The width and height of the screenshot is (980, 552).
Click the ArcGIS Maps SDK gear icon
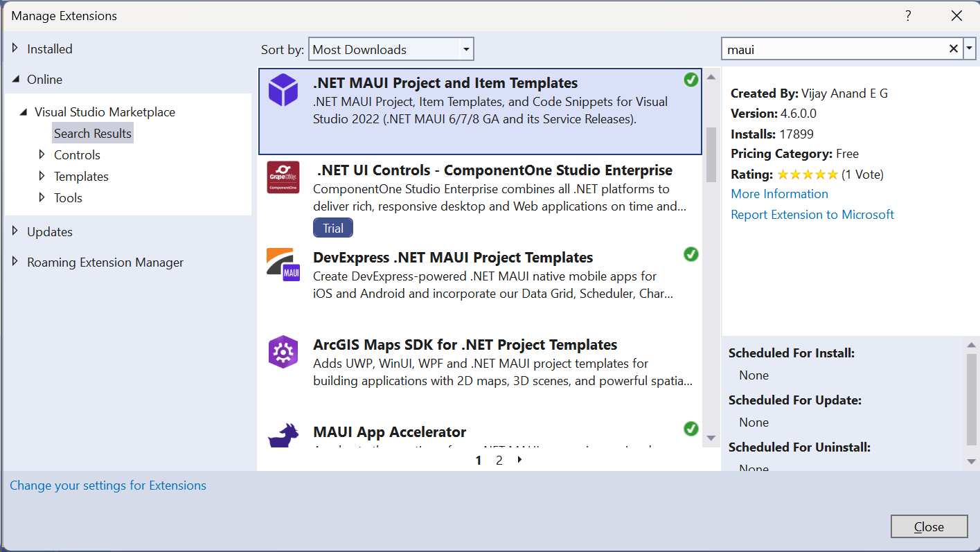pyautogui.click(x=283, y=352)
